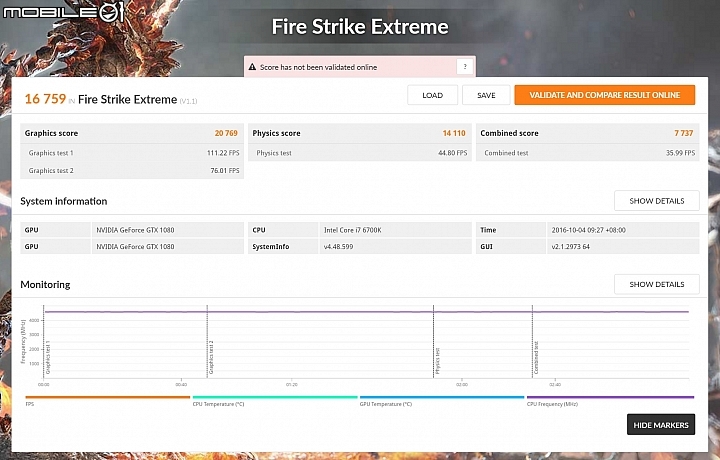The image size is (720, 460).
Task: Click Graphics test 2 value 76.01 FPS
Action: [x=225, y=170]
